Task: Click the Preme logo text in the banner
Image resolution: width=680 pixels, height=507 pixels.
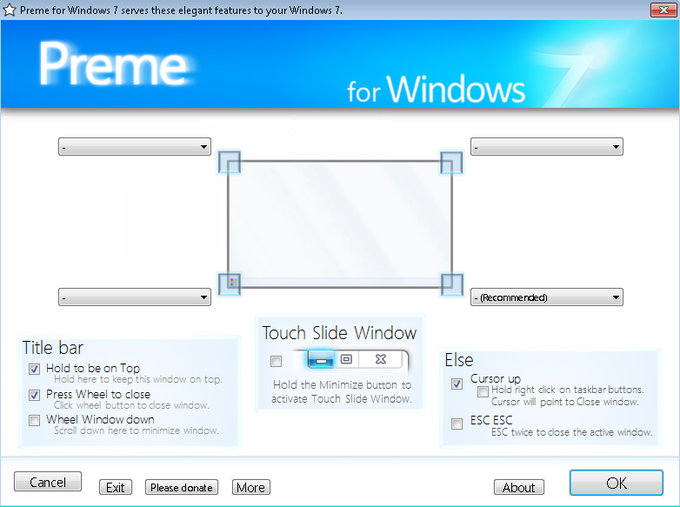Action: 113,64
